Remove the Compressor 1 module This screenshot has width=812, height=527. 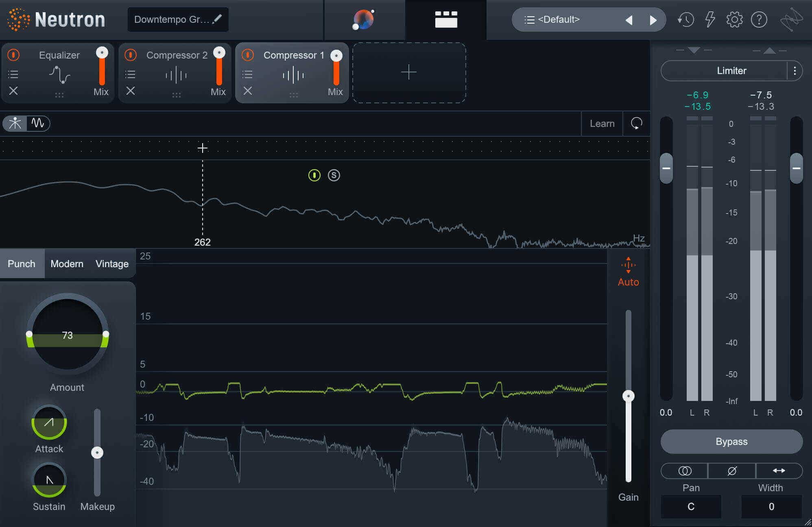248,91
